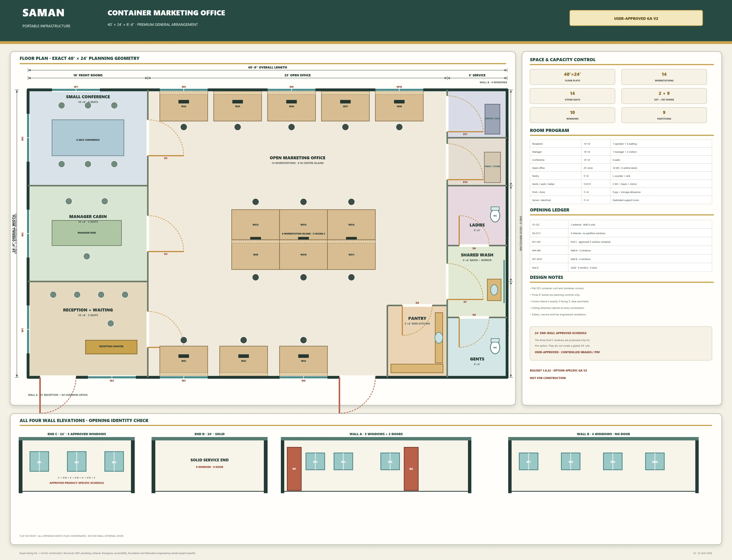732x560 pixels.
Task: Click window W10 in Wall B elevation
Action: [655, 461]
